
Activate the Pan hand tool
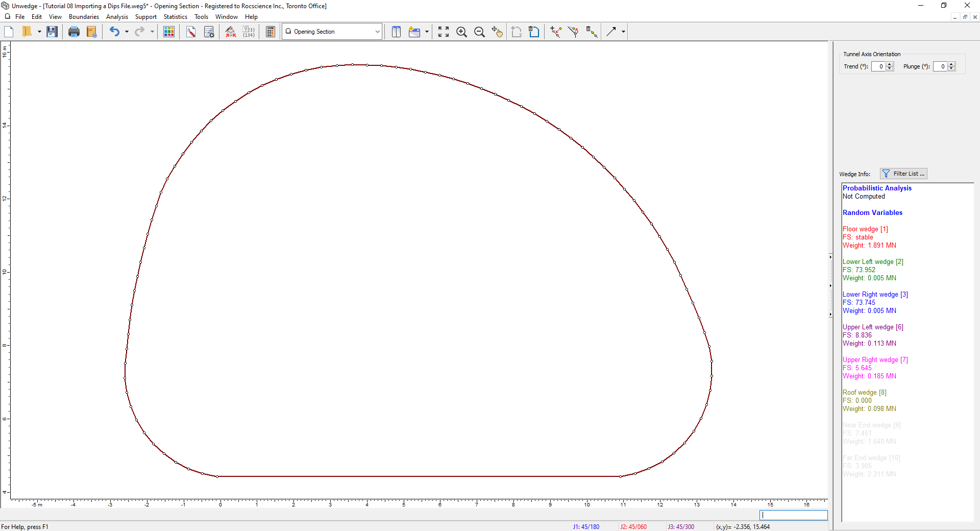(x=497, y=32)
